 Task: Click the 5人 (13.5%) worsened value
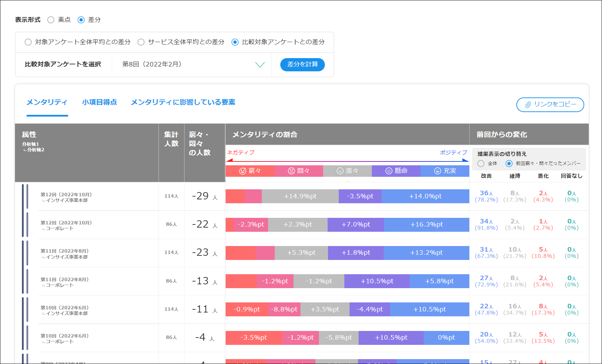point(543,338)
